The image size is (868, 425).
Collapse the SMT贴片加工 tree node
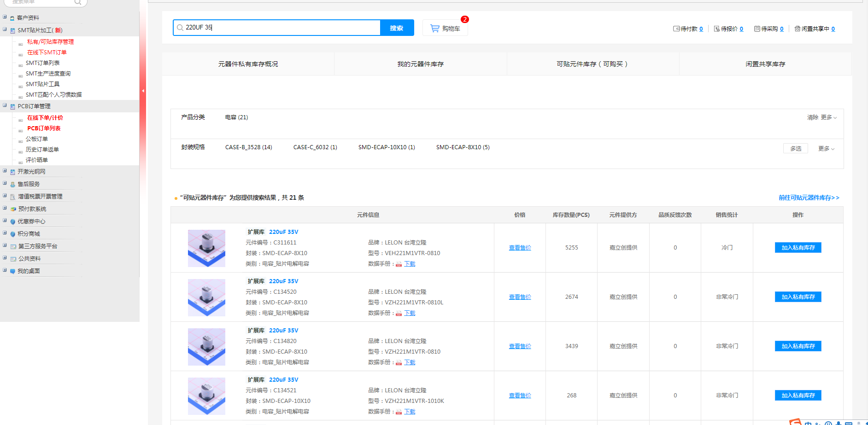[x=5, y=29]
